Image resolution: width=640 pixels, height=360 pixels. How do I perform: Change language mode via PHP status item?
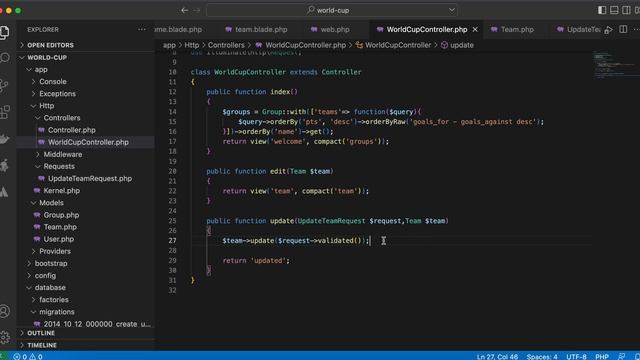[x=602, y=356]
